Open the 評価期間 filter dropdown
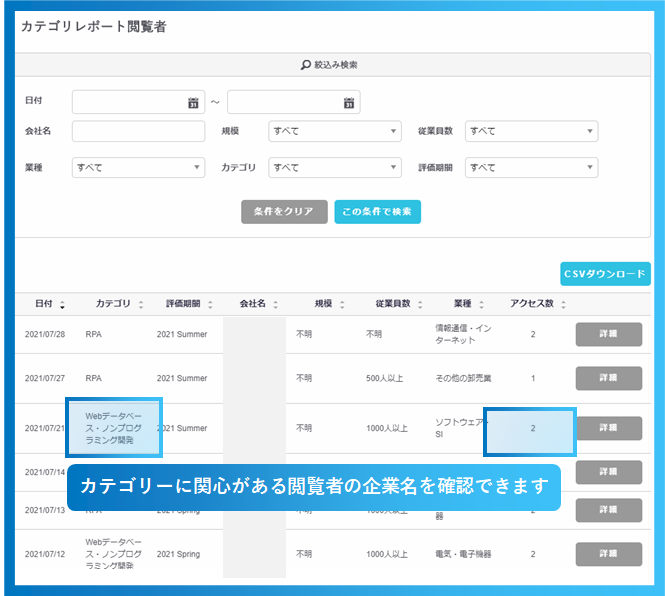The image size is (665, 596). pos(531,168)
